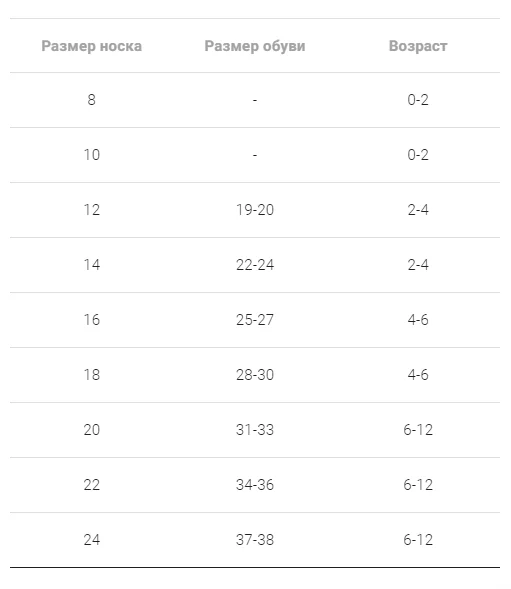Click age 0-2 in the size 8 row

pos(418,100)
